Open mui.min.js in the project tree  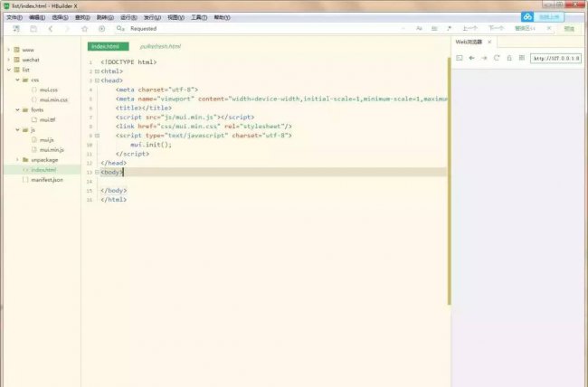coord(52,149)
